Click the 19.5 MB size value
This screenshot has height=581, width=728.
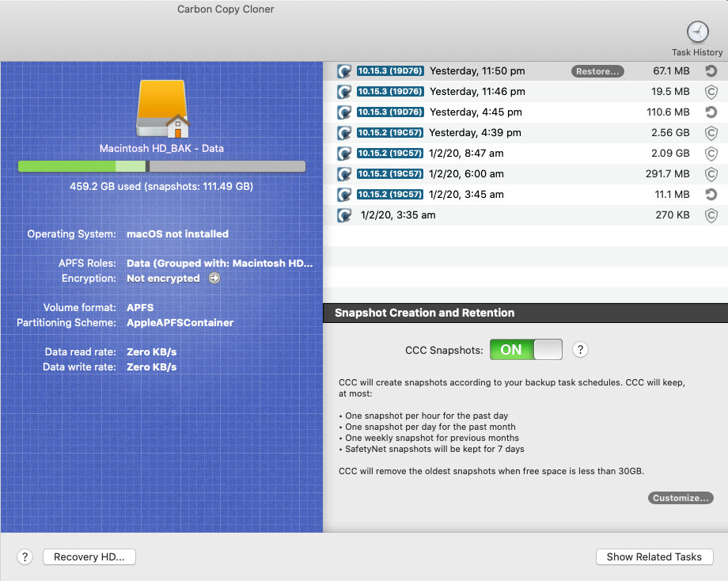pyautogui.click(x=670, y=92)
